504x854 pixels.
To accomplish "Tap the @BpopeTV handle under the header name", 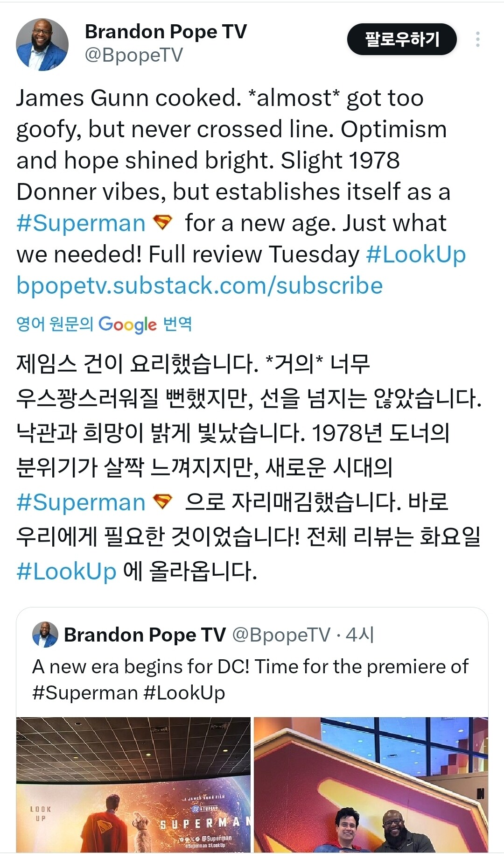I will tap(134, 56).
